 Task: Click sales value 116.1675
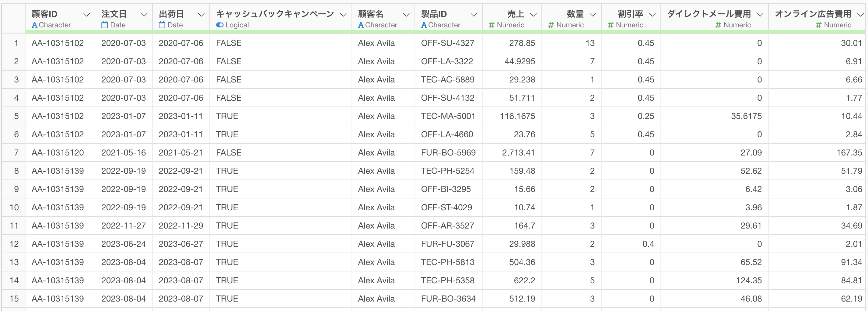click(x=517, y=116)
